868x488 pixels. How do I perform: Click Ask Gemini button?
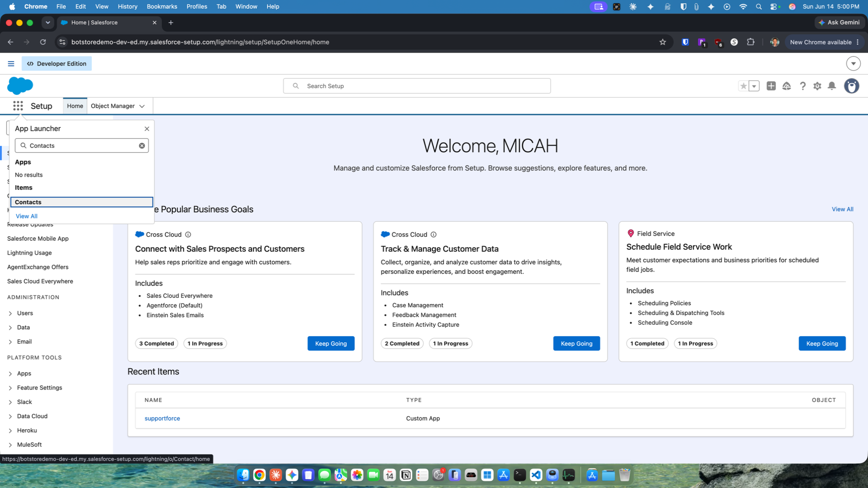pyautogui.click(x=840, y=23)
